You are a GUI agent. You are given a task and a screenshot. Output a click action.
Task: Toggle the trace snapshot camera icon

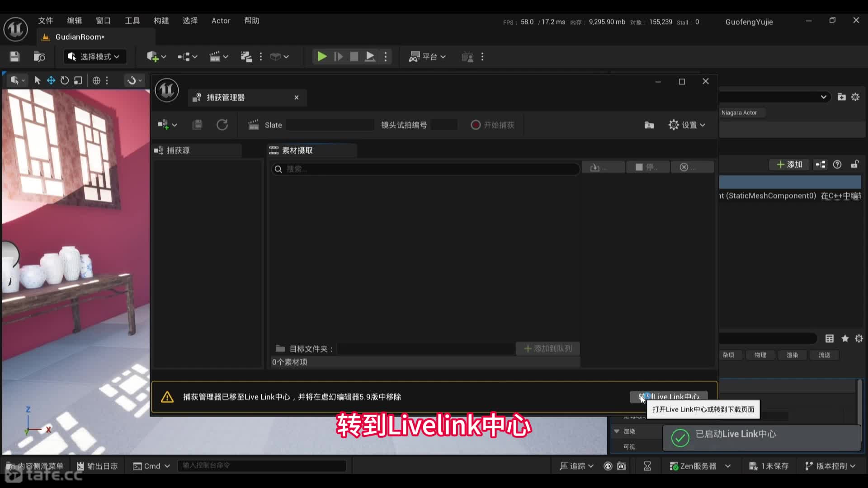coord(622,466)
